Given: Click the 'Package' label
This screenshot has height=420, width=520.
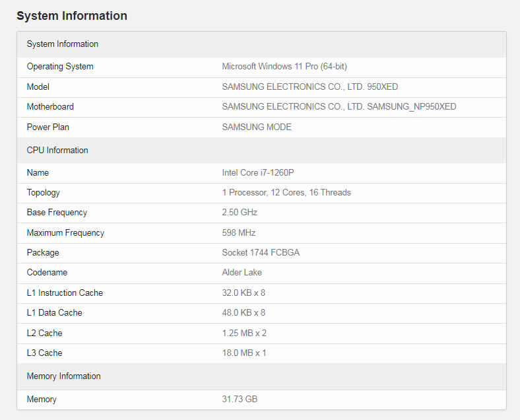Looking at the screenshot, I should coord(43,253).
